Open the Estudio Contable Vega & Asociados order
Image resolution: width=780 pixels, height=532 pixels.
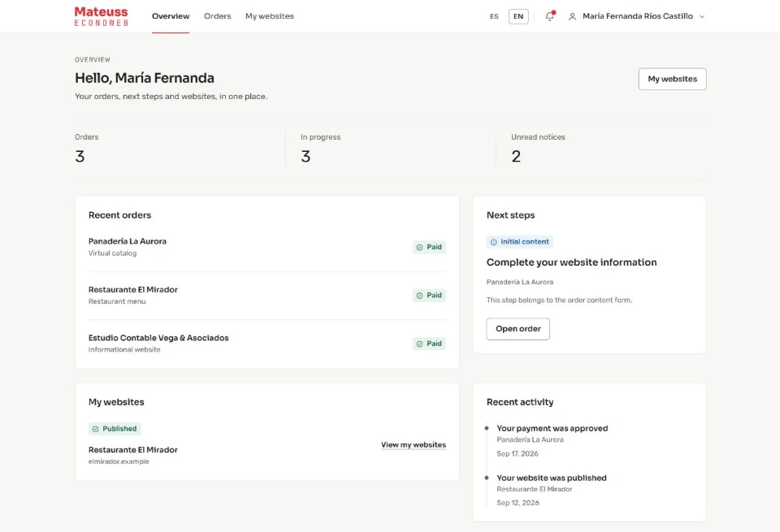coord(267,344)
